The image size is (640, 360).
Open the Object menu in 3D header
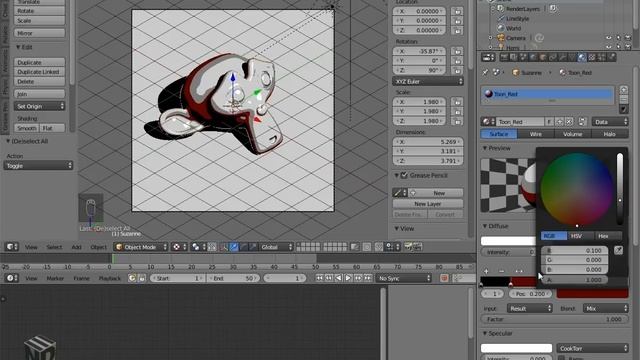pyautogui.click(x=98, y=247)
